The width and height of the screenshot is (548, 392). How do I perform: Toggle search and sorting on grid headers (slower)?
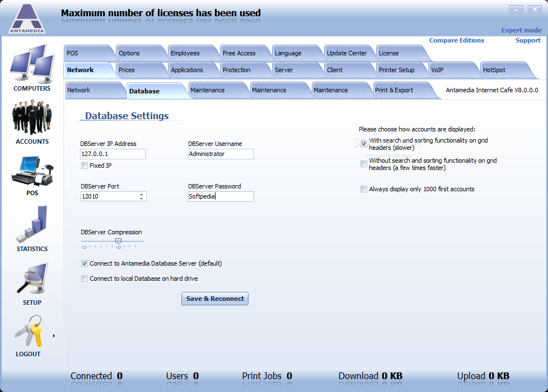click(x=364, y=144)
